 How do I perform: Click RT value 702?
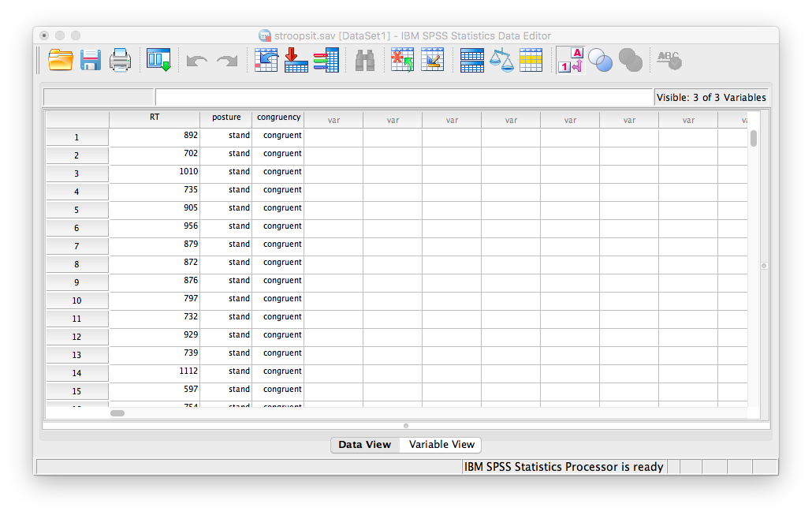191,153
